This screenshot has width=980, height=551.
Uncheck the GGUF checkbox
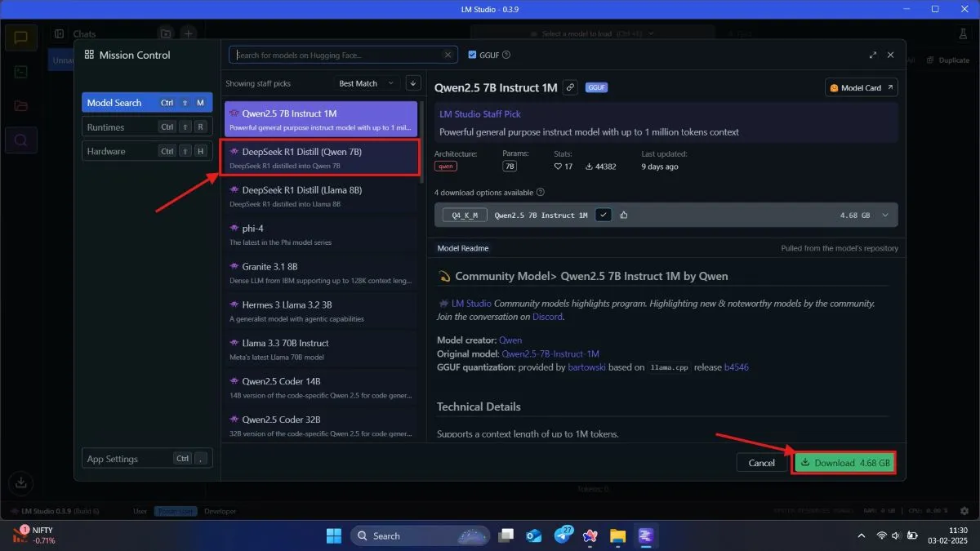(472, 55)
